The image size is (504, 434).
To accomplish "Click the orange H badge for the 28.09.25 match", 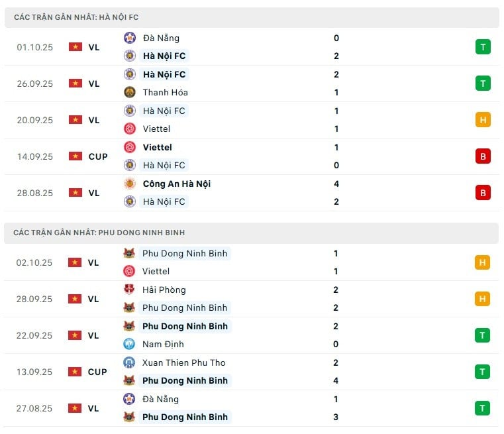I will [483, 299].
